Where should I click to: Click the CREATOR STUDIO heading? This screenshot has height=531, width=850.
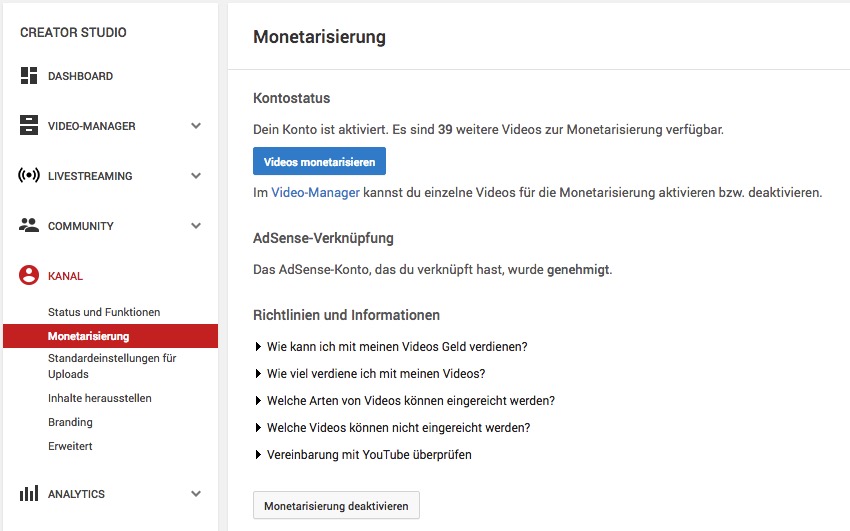(73, 33)
